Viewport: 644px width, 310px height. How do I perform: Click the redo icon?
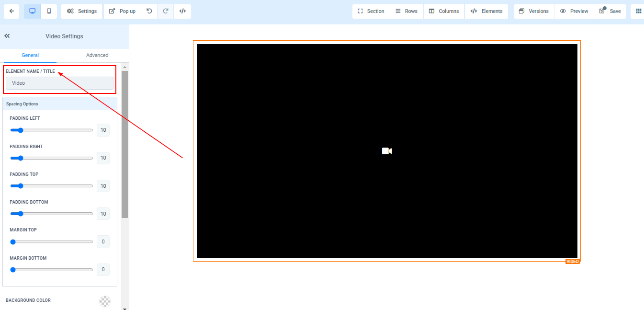(166, 11)
